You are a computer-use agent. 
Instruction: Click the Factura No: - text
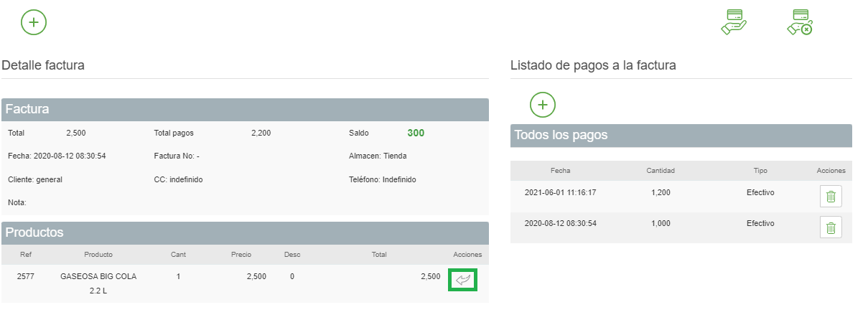click(x=177, y=156)
